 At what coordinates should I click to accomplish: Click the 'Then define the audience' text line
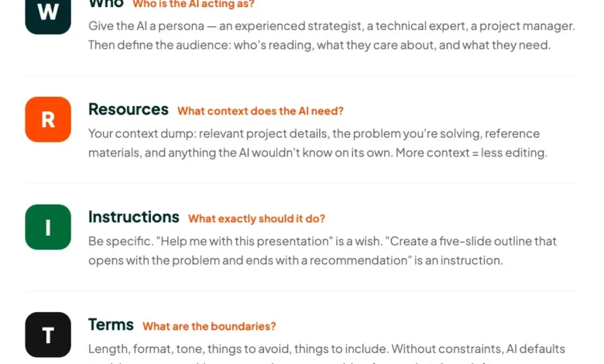(319, 45)
